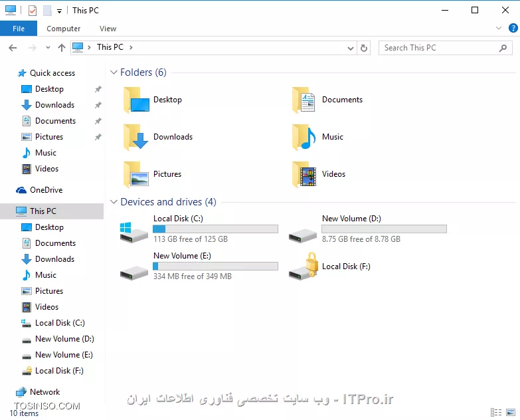Screen dimensions: 520x420
Task: Switch to Details view icon in status bar
Action: click(496, 413)
